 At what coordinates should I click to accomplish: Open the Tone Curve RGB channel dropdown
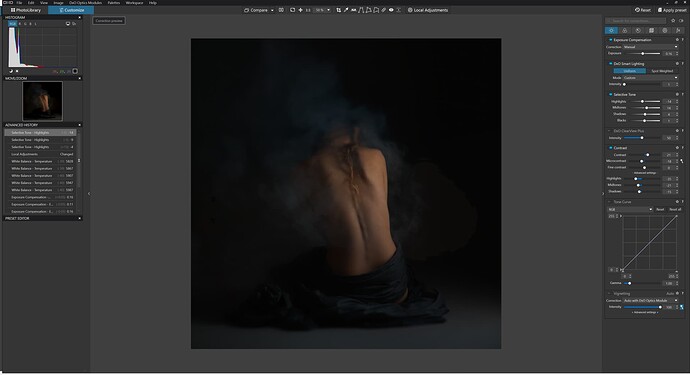click(x=629, y=210)
